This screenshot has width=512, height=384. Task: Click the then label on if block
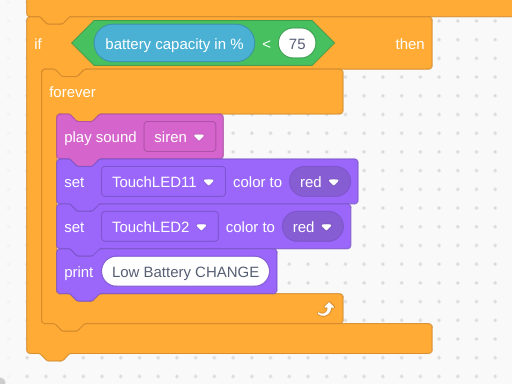(410, 44)
